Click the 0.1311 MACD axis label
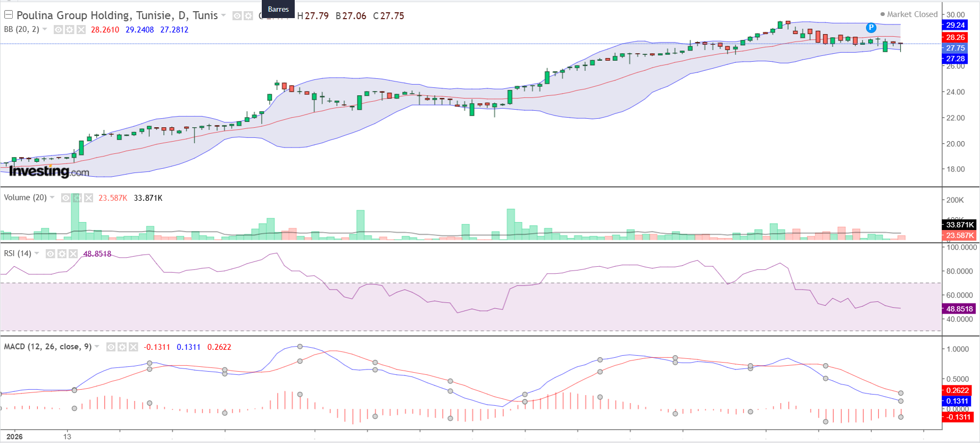This screenshot has width=980, height=443. [x=957, y=401]
